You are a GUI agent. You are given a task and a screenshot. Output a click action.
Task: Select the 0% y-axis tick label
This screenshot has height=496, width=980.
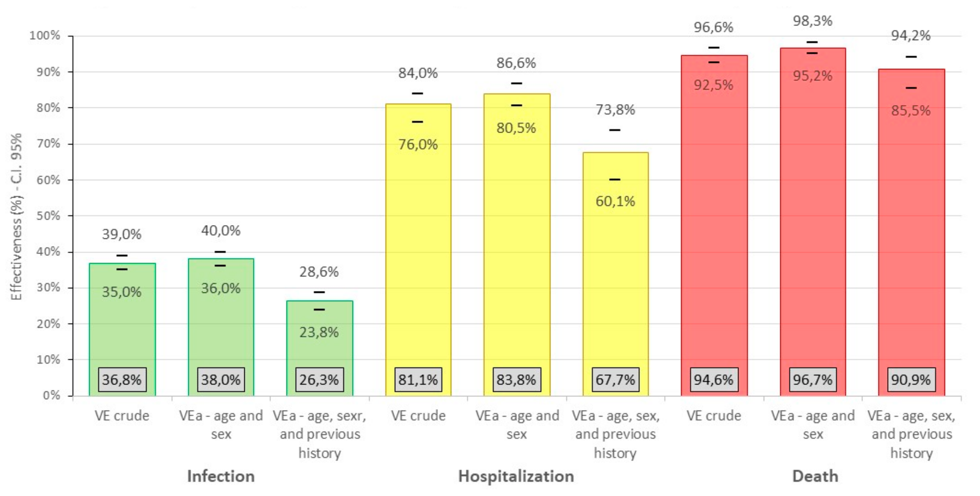point(51,395)
